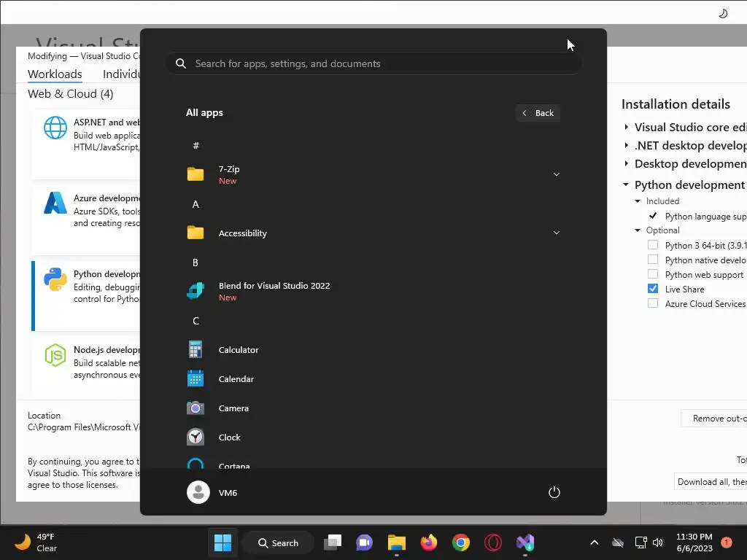Viewport: 747px width, 560px height.
Task: Enable Python web support checkbox
Action: coord(653,274)
